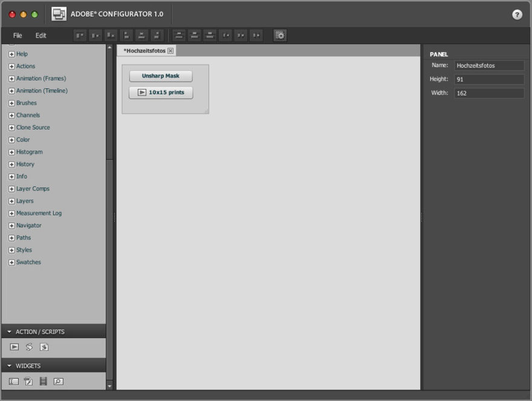Expand the Layers tree node
Screen dimensions: 532x401
[x=11, y=201]
